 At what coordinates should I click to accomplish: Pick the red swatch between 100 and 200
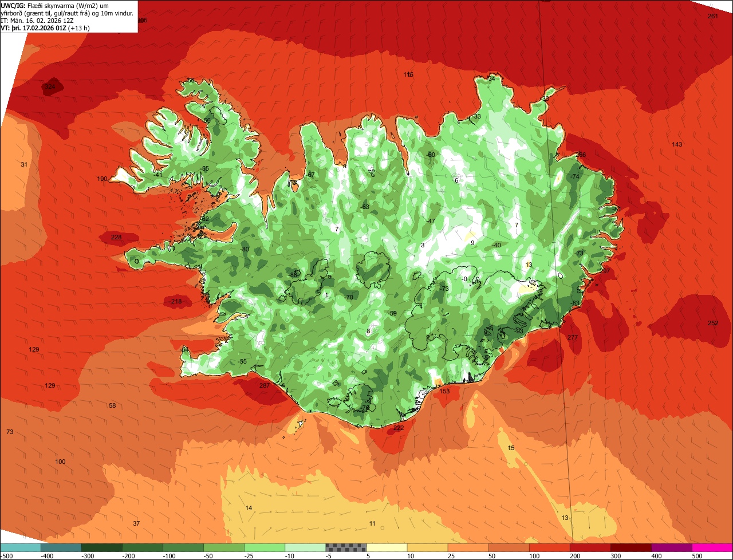pos(550,547)
